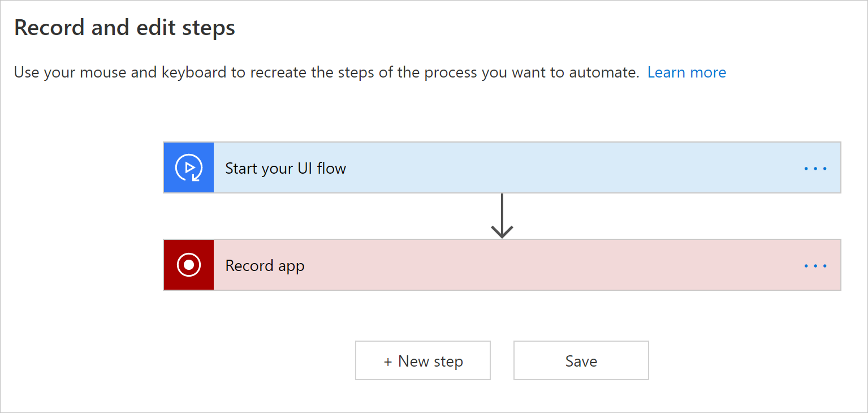Show more options for the blue trigger step
Image resolution: width=868 pixels, height=413 pixels.
[x=815, y=169]
